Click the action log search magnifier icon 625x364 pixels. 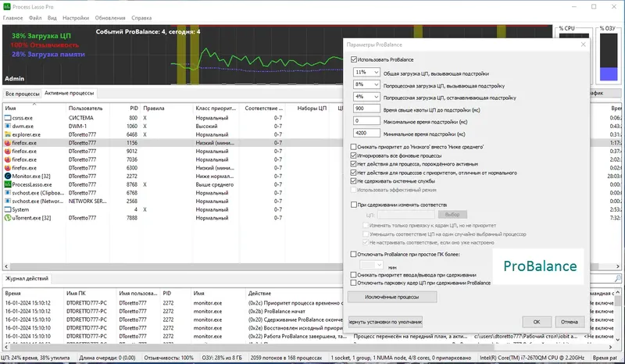coord(618,278)
